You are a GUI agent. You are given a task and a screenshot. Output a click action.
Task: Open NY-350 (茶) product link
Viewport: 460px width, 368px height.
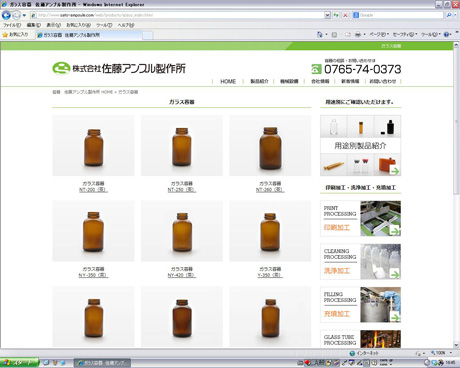[x=93, y=275]
